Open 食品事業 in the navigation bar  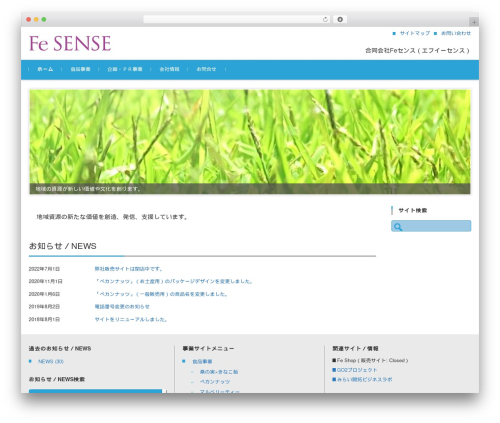click(80, 69)
